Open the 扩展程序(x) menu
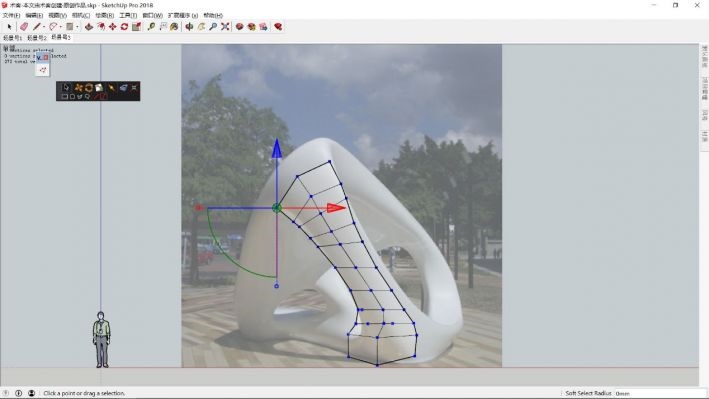This screenshot has height=399, width=709. 183,15
